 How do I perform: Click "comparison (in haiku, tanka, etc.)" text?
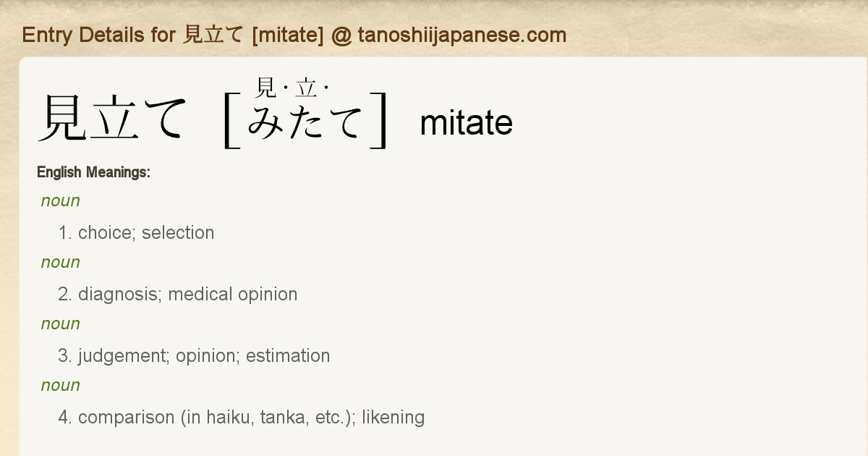215,418
